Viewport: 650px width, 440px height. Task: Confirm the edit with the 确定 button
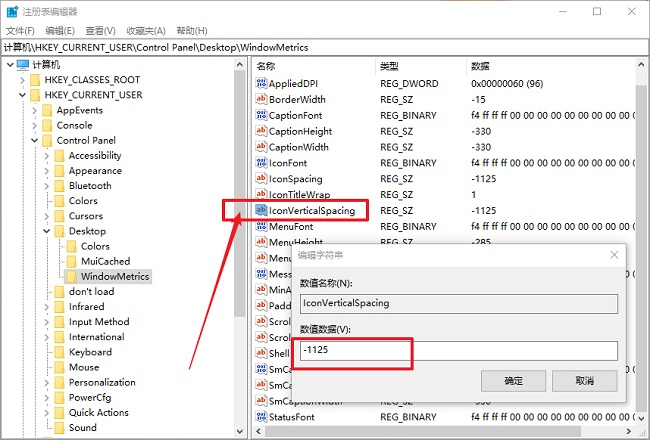pyautogui.click(x=513, y=381)
